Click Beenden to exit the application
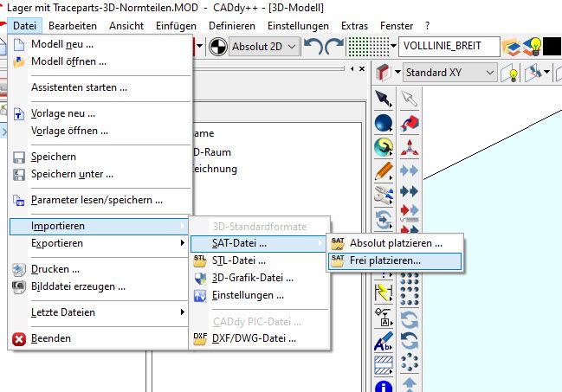Viewport: 562px width, 392px height. pyautogui.click(x=99, y=338)
